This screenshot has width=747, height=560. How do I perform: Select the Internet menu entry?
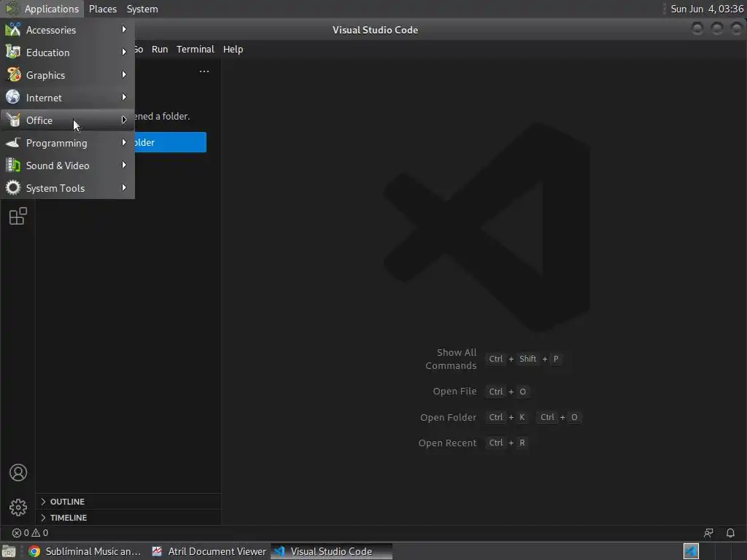[x=68, y=98]
